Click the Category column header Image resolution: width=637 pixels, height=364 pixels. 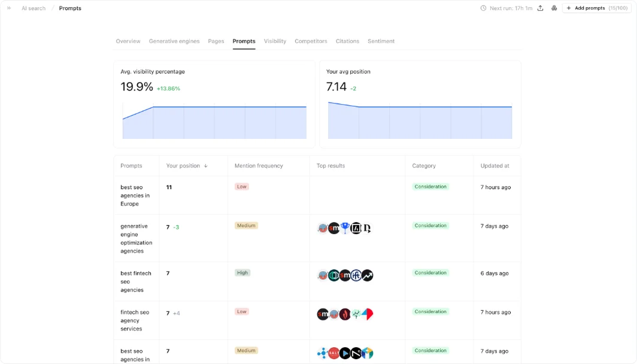tap(424, 166)
